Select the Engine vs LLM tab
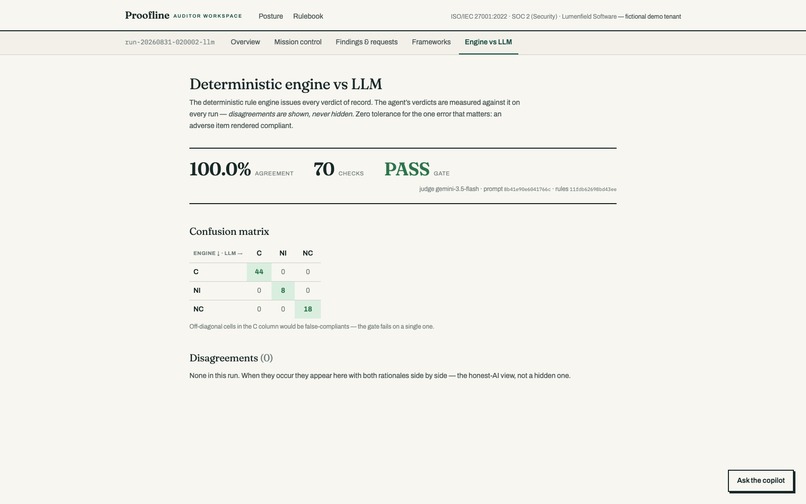The height and width of the screenshot is (504, 806). point(488,42)
